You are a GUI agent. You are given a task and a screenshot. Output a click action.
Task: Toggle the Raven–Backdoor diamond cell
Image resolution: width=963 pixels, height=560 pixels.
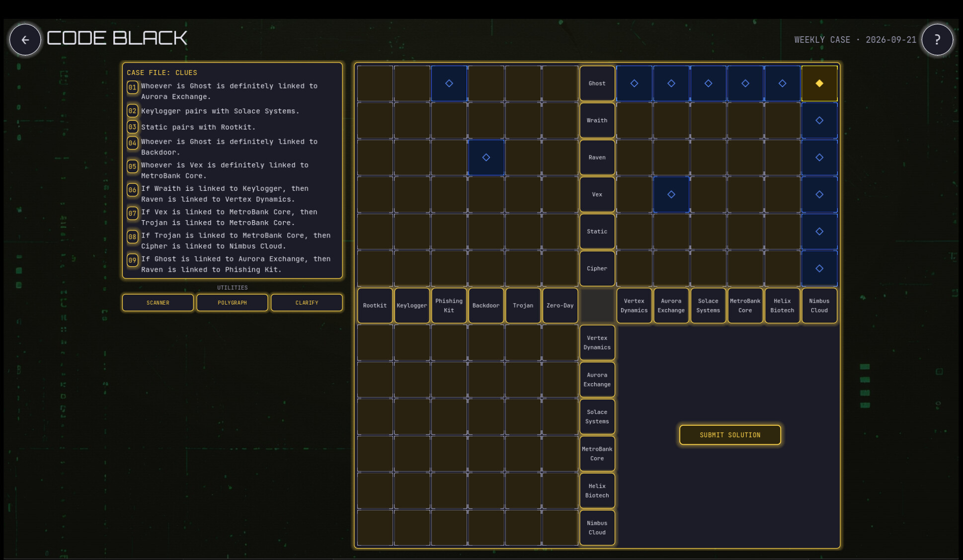click(x=486, y=158)
